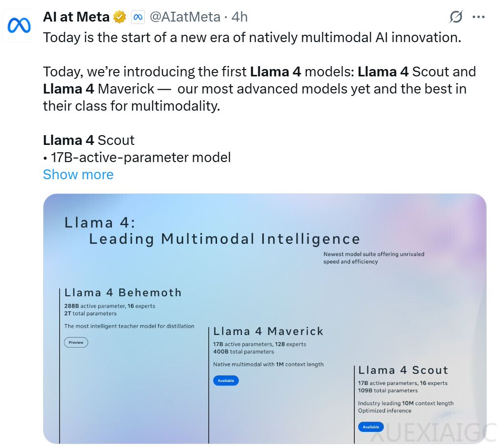Click the @AIatMeta handle

184,17
